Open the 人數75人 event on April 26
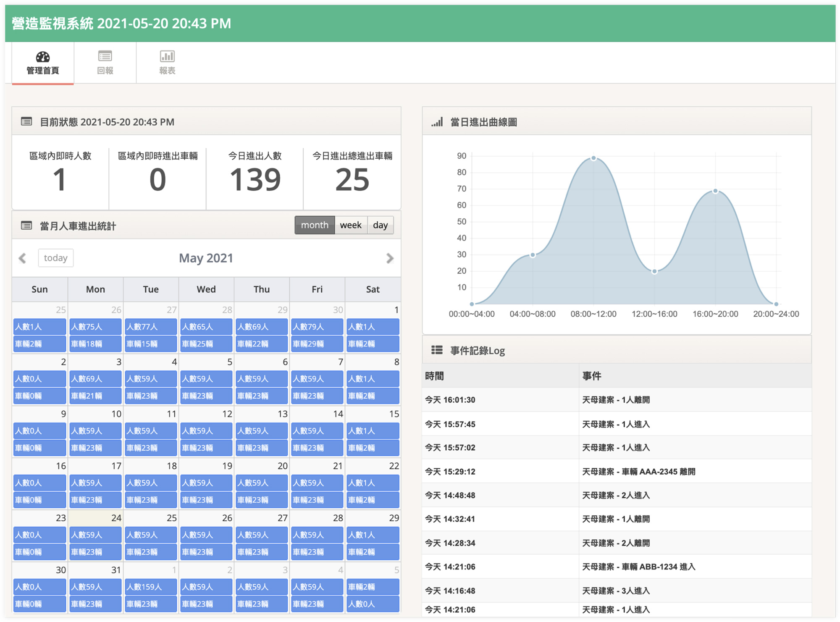The height and width of the screenshot is (622, 840). [95, 327]
